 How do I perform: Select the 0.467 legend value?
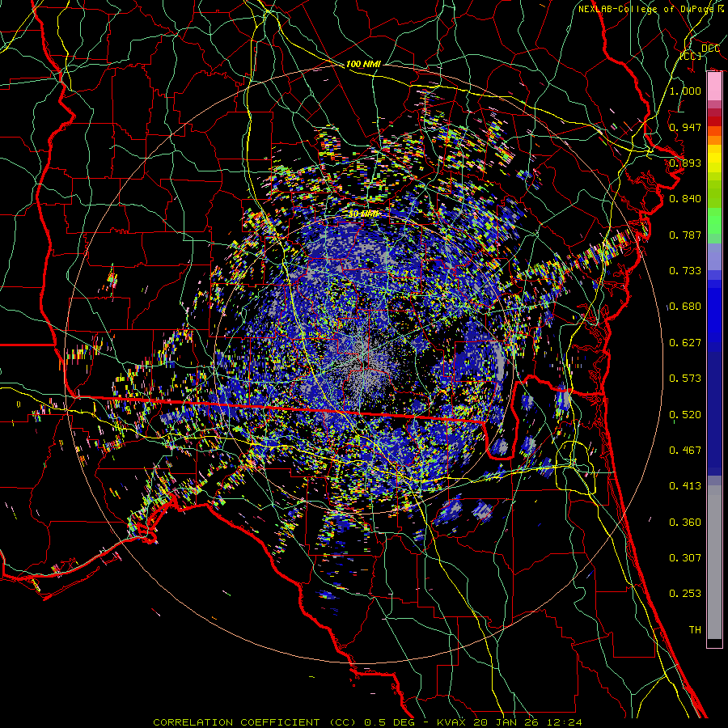coord(685,451)
